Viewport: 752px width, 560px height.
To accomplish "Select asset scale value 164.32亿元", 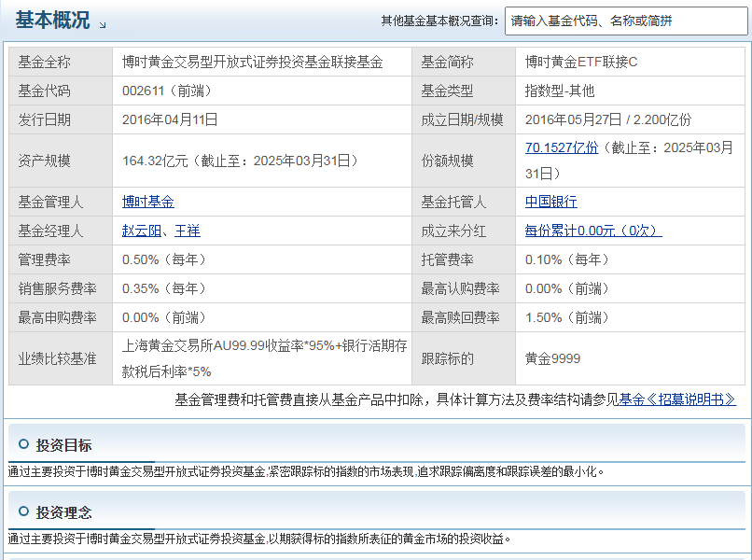I will click(x=155, y=161).
